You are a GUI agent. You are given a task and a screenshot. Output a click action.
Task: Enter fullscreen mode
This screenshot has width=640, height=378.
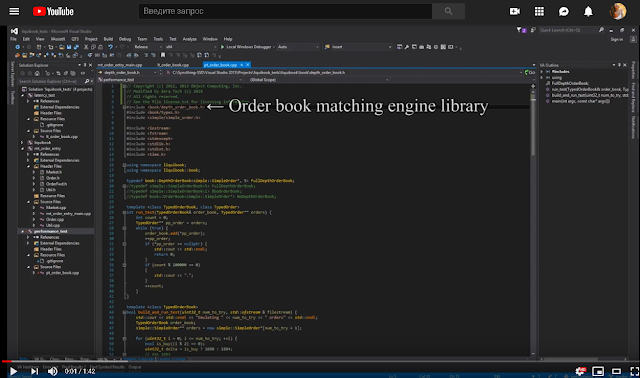(635, 371)
